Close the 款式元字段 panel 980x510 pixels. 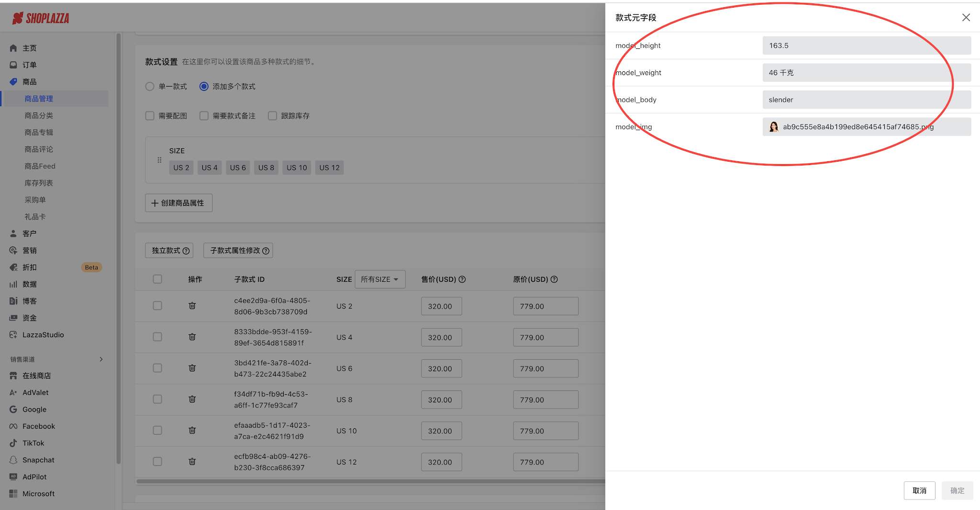click(966, 18)
